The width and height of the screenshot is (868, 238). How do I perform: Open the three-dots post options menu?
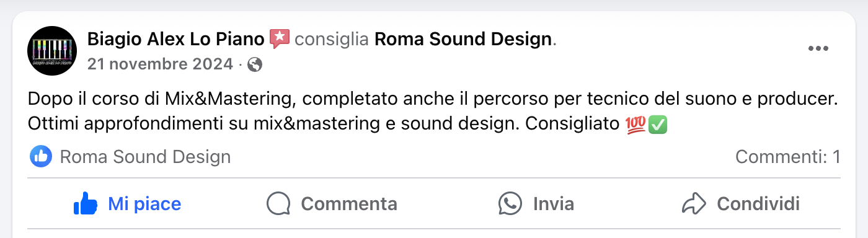click(818, 49)
